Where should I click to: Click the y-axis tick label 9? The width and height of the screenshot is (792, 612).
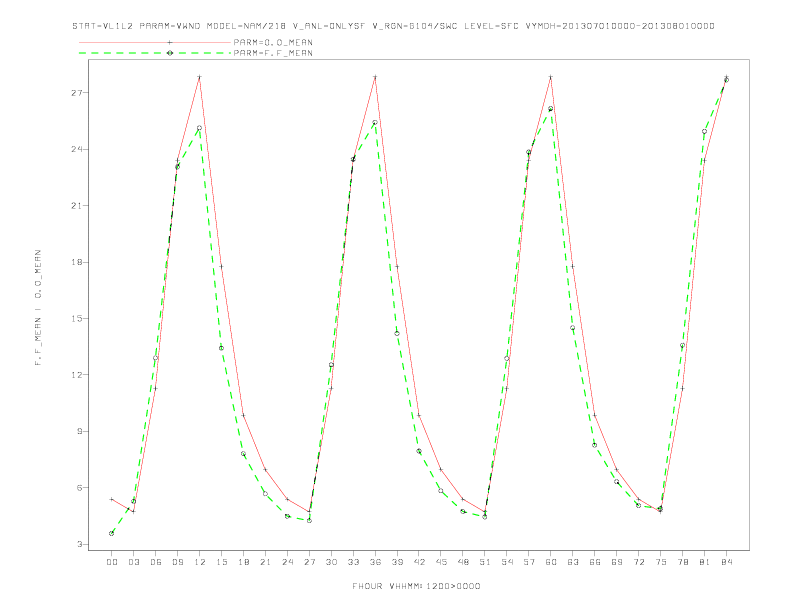(80, 431)
